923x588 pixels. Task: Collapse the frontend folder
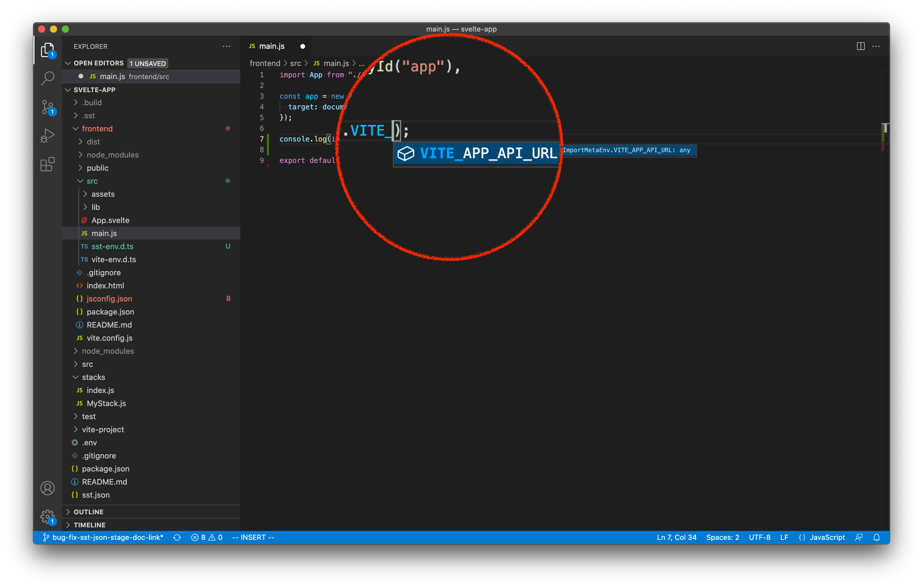click(x=97, y=128)
